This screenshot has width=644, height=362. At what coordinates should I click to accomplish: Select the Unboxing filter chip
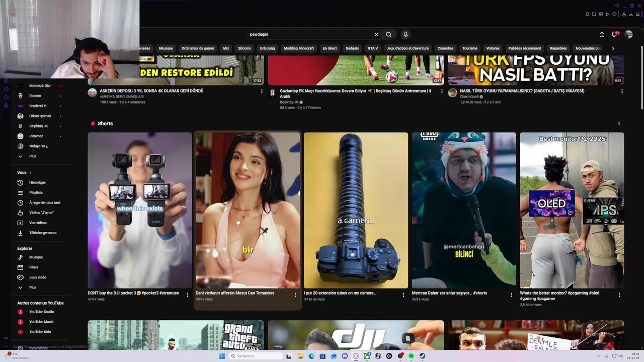pyautogui.click(x=267, y=48)
